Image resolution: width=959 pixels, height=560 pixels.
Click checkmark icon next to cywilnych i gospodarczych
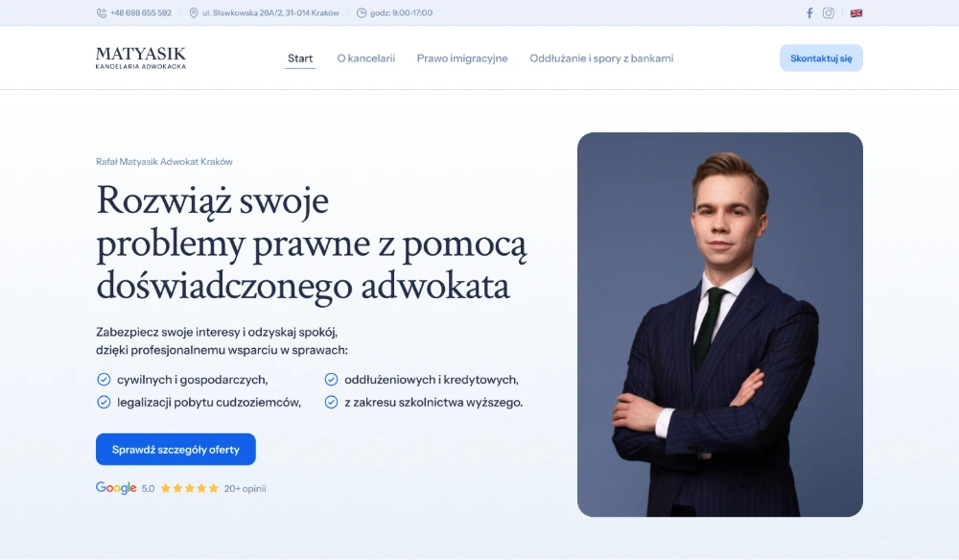(x=104, y=380)
